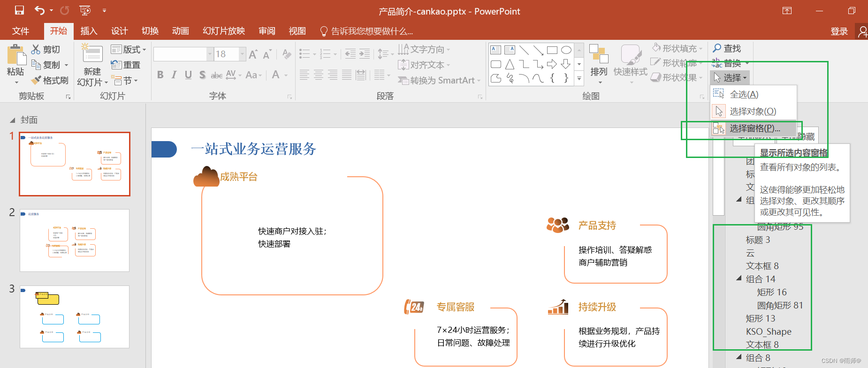Open the Section (节) dropdown
Screen dimensions: 868x368
[x=124, y=80]
